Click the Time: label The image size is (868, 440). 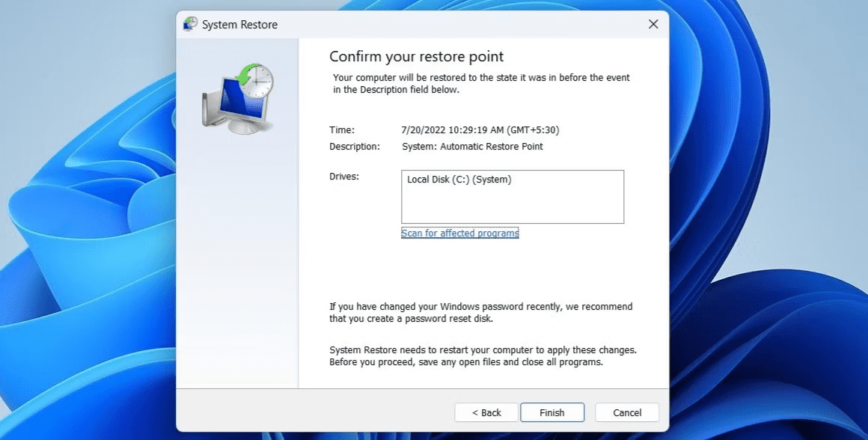[341, 130]
